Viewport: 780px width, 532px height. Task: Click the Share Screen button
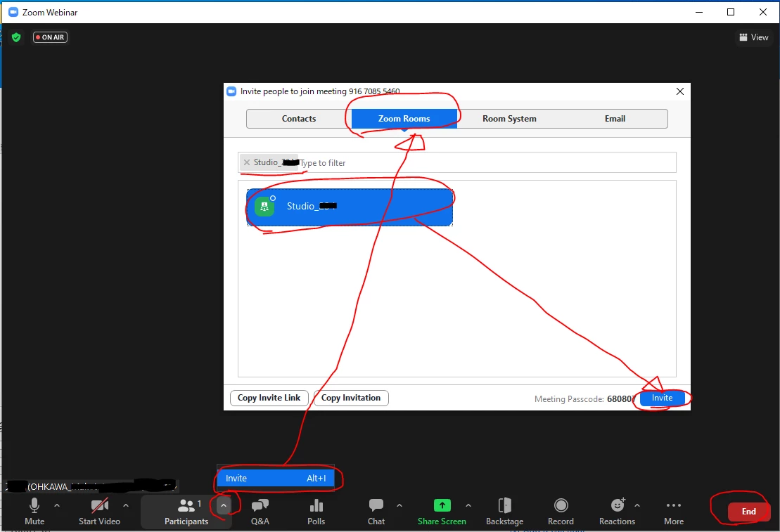coord(442,511)
